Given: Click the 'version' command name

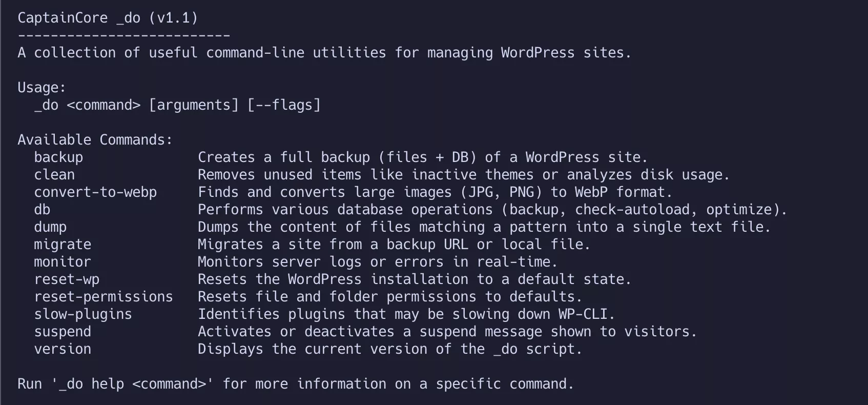Looking at the screenshot, I should pyautogui.click(x=63, y=349).
